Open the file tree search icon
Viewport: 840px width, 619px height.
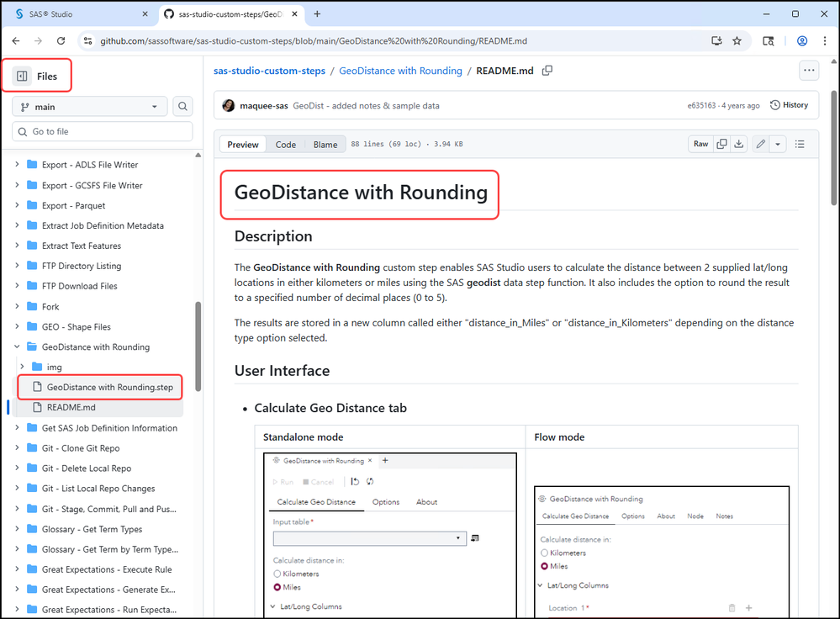coord(182,107)
